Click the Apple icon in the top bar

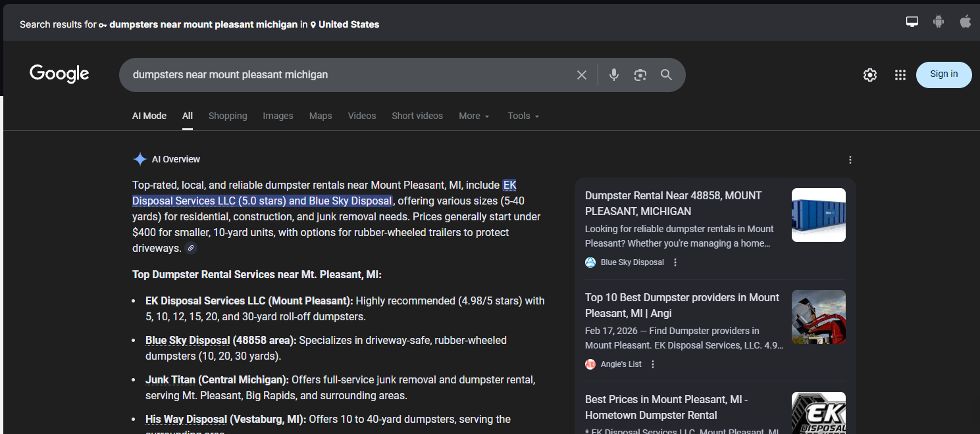tap(965, 21)
